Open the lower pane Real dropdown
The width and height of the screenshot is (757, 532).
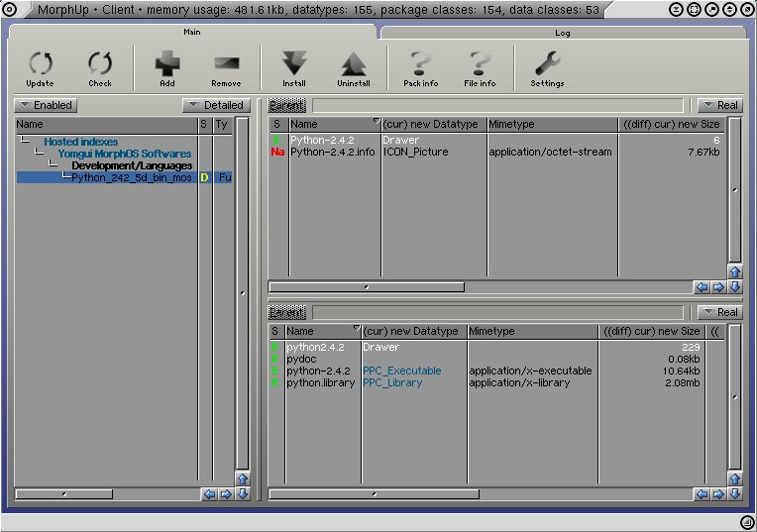click(x=720, y=312)
